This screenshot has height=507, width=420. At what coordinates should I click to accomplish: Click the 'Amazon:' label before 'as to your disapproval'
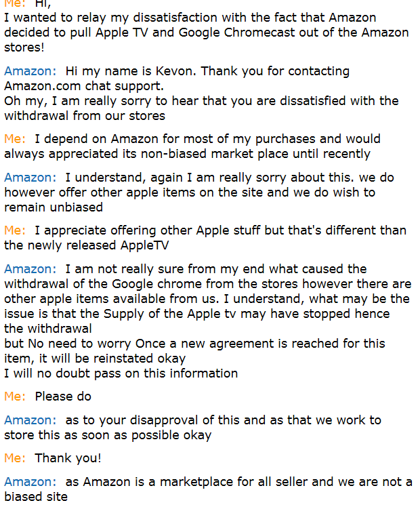[x=30, y=420]
